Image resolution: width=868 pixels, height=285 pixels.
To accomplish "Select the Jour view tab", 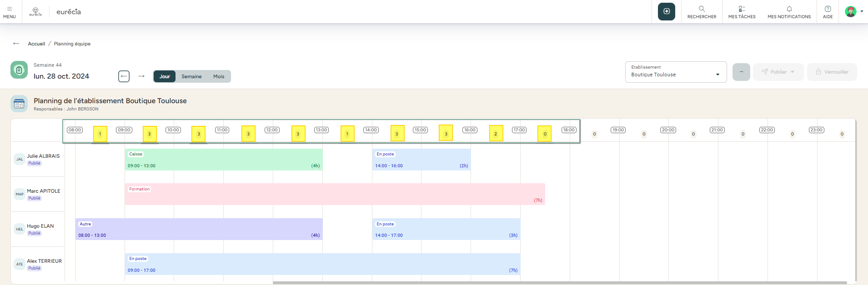I will (x=165, y=76).
